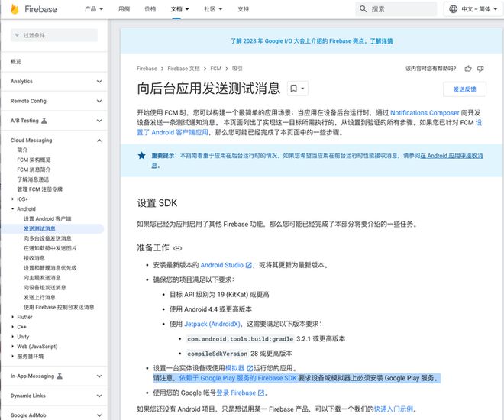Expand the In-App Messaging section chevron

[x=99, y=376]
